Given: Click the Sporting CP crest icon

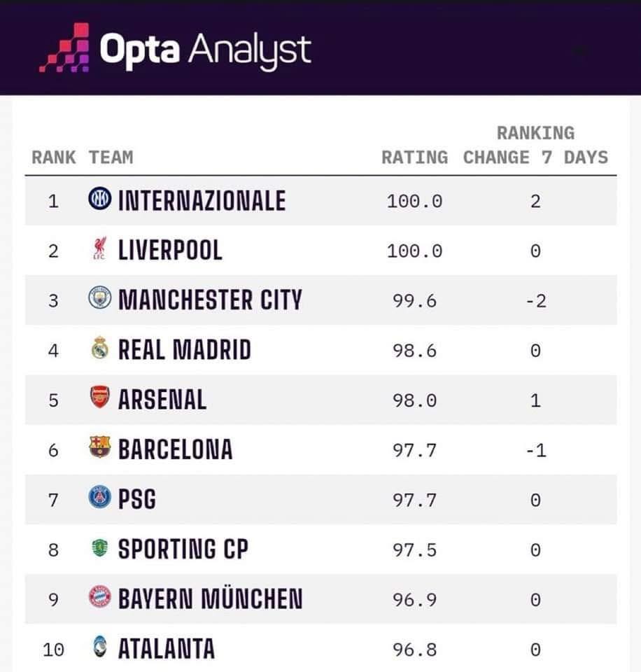Looking at the screenshot, I should 100,549.
